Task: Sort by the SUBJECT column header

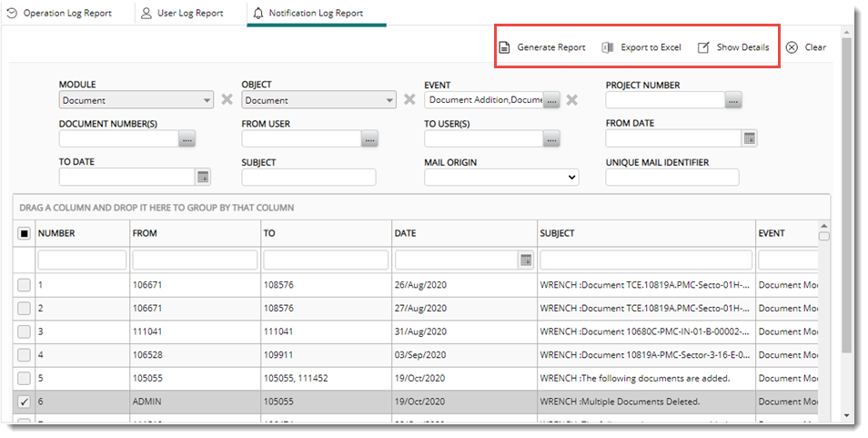Action: click(x=558, y=234)
